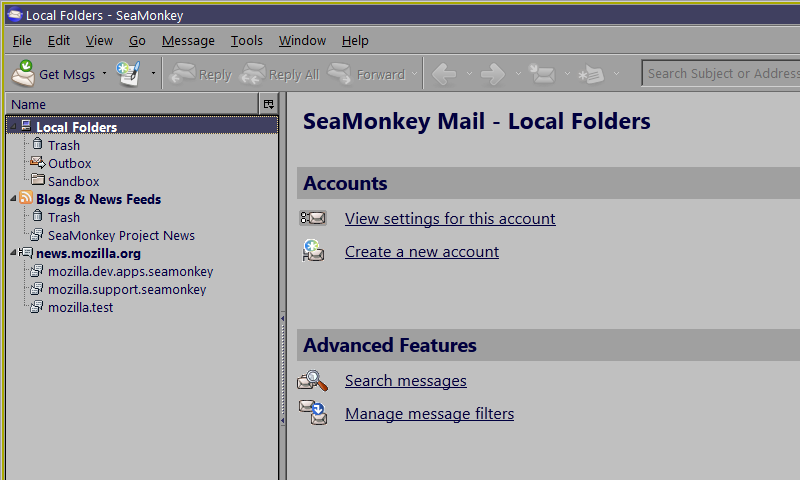Click the Get Msgs envelope icon
The image size is (800, 480).
click(x=23, y=74)
